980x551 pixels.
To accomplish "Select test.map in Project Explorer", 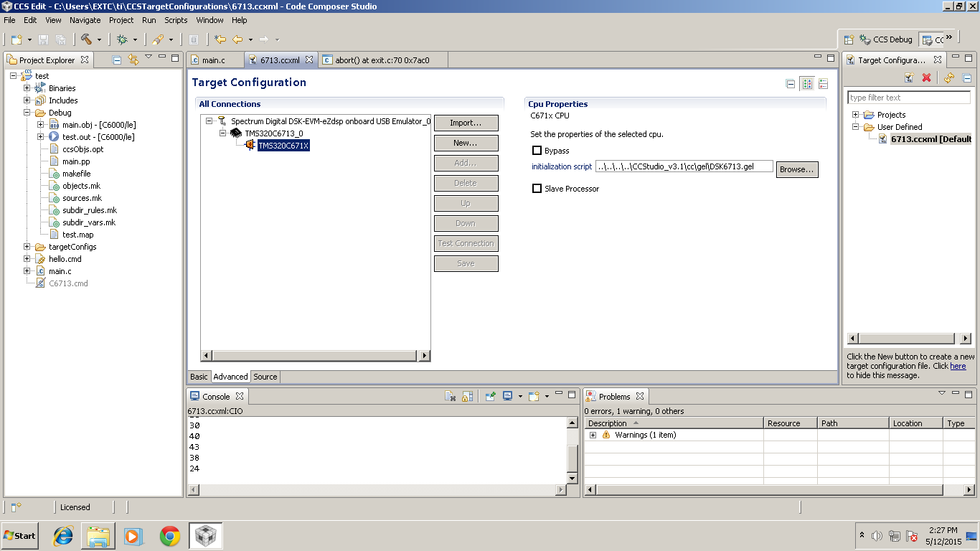I will pos(77,235).
